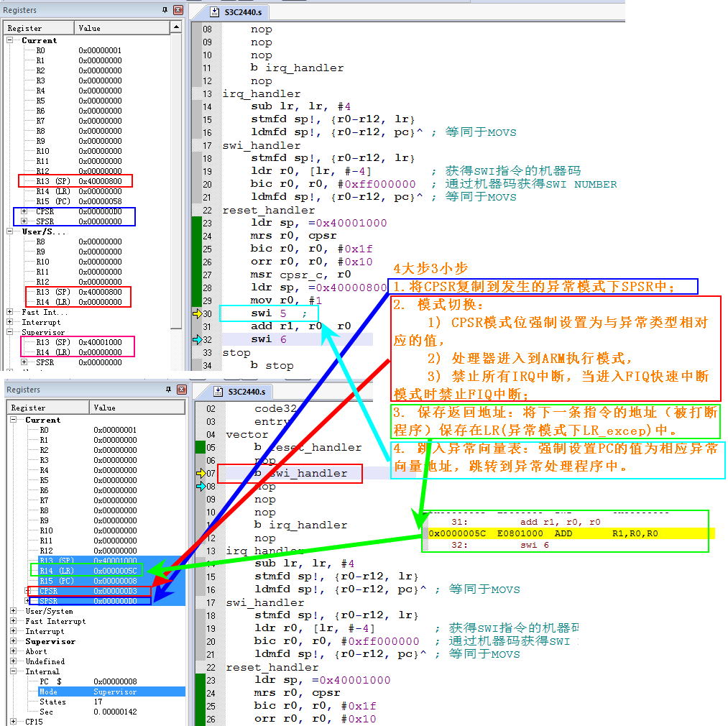Pin the lower Registers panel
The height and width of the screenshot is (726, 728).
click(169, 390)
